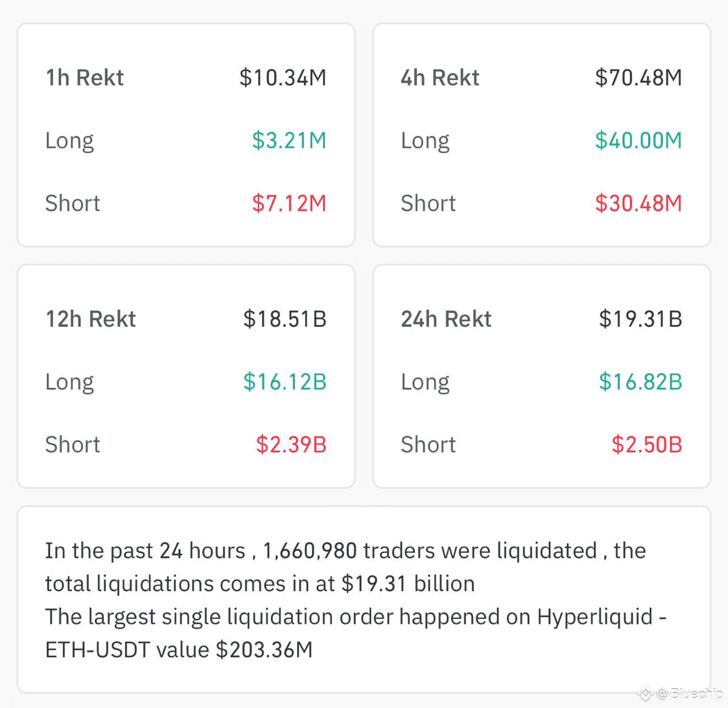Click the 4h Rekt total $70.48M
The image size is (728, 708).
click(638, 78)
